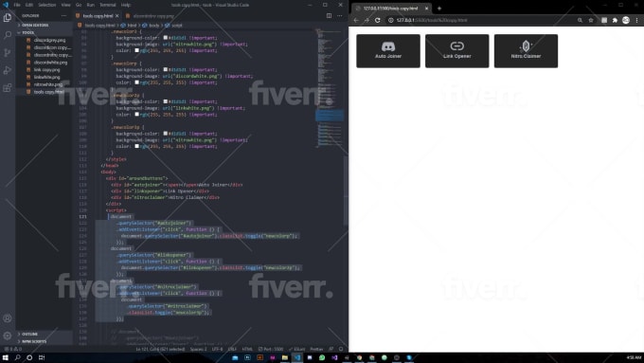Open the Explorer view in activity bar

pyautogui.click(x=8, y=17)
